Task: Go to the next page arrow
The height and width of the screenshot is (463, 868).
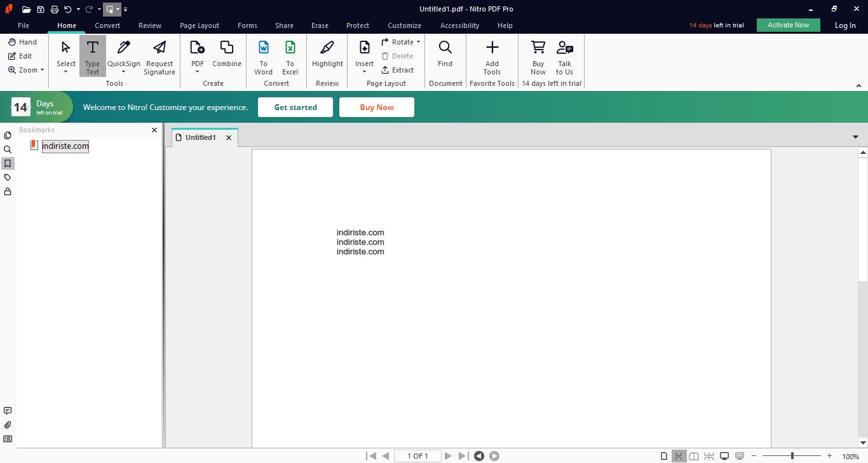Action: click(448, 456)
